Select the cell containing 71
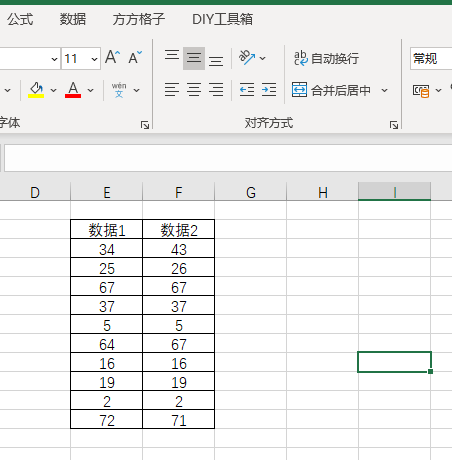452x460 pixels. 179,419
